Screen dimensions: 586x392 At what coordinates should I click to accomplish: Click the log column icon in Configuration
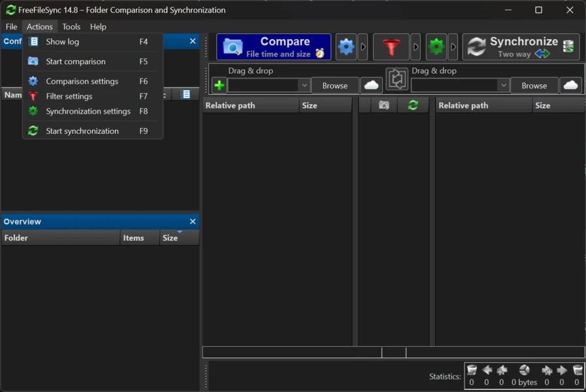186,95
